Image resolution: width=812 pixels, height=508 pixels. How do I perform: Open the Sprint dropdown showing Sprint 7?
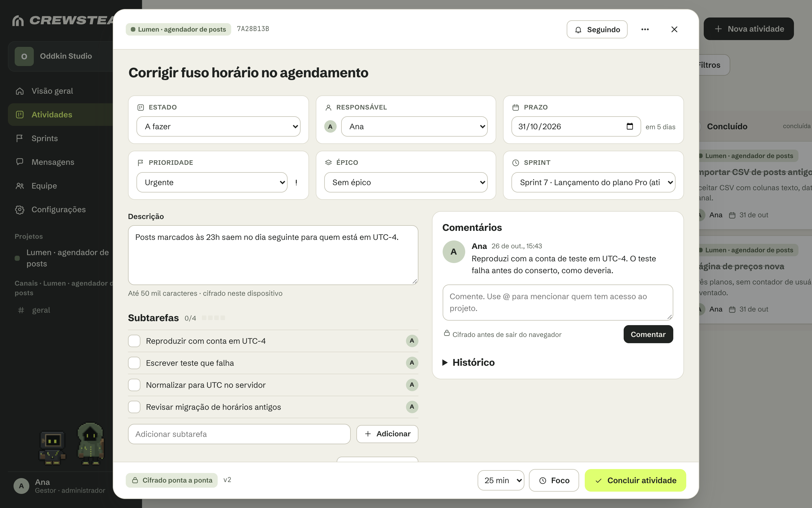click(593, 182)
